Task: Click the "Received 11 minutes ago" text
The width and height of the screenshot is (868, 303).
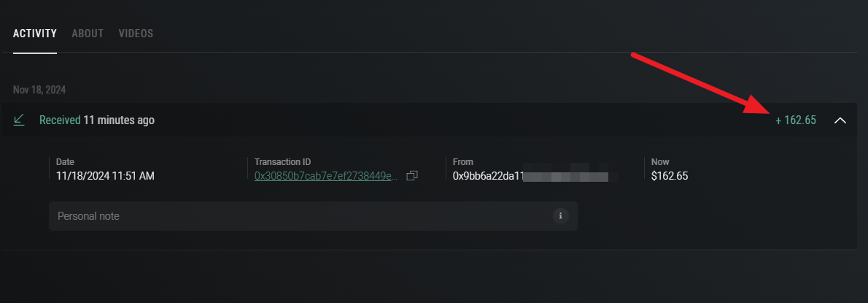Action: 96,120
